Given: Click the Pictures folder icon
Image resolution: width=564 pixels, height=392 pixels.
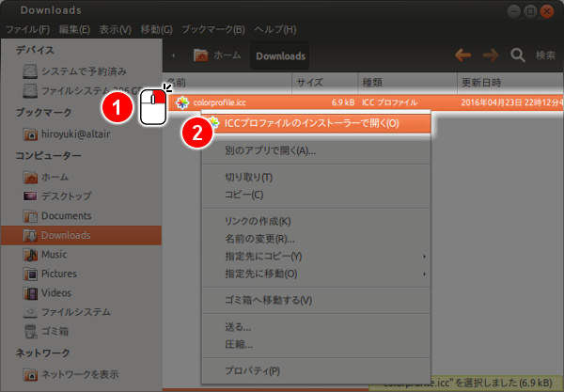Looking at the screenshot, I should point(31,274).
